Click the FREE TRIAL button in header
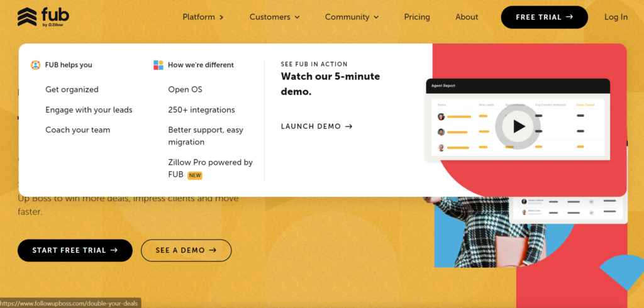The image size is (644, 308). [x=544, y=17]
